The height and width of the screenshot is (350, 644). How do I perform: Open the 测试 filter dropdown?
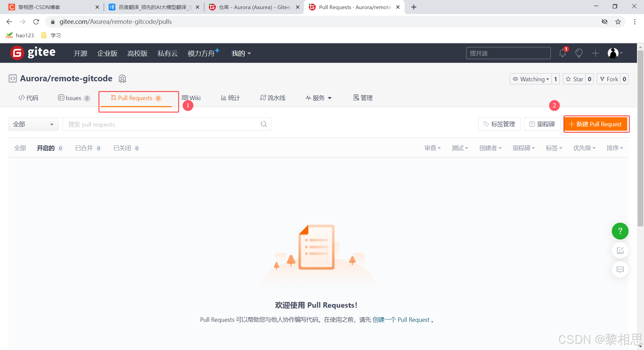[460, 148]
